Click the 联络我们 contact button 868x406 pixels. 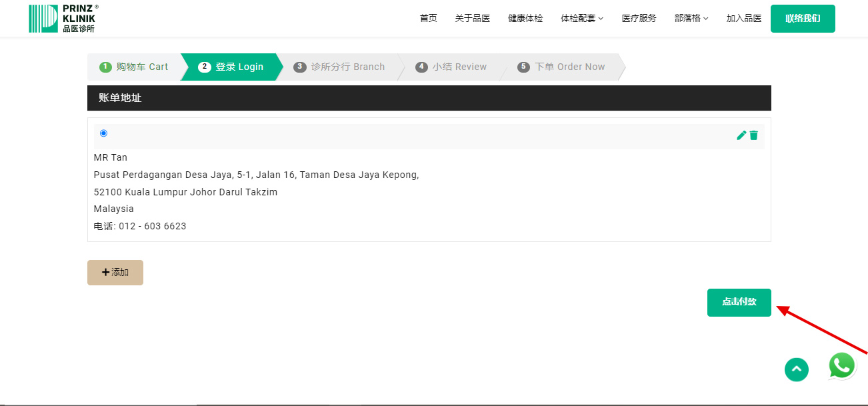point(802,19)
